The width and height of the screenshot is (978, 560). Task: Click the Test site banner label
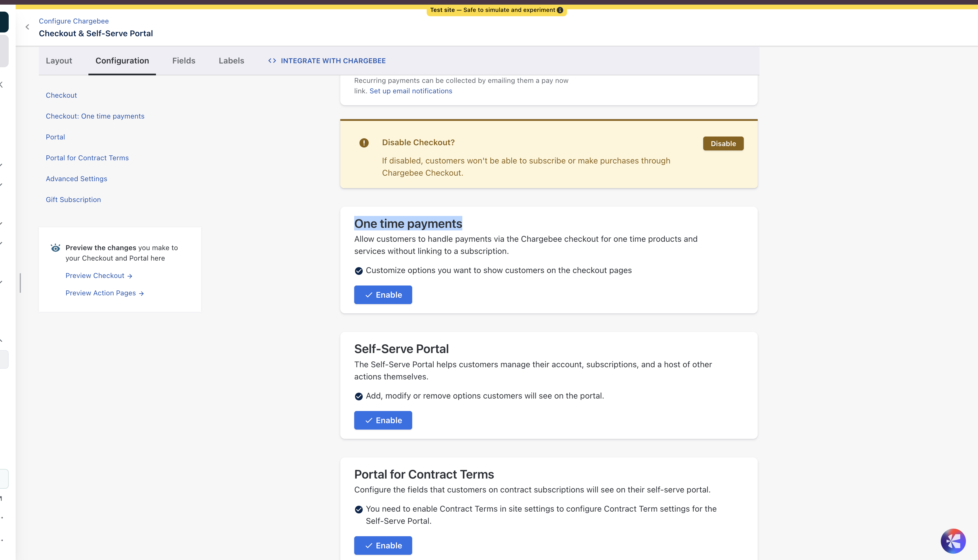tap(492, 10)
